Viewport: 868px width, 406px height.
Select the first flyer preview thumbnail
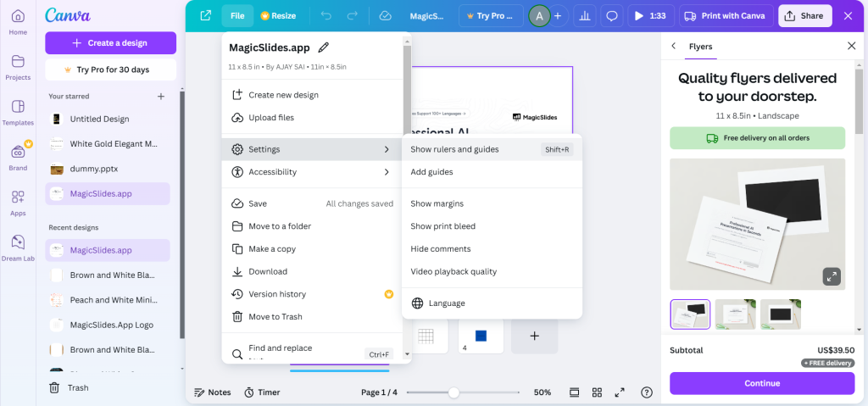pyautogui.click(x=690, y=314)
